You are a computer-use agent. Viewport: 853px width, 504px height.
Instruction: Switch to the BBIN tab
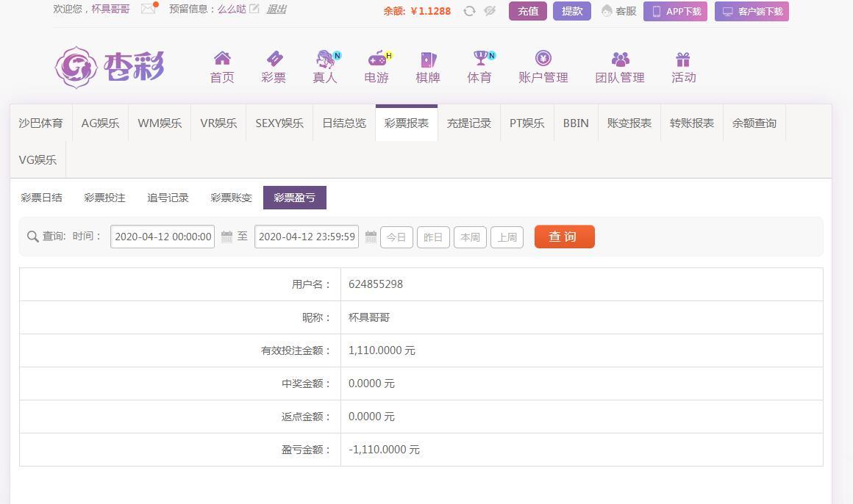[x=576, y=123]
